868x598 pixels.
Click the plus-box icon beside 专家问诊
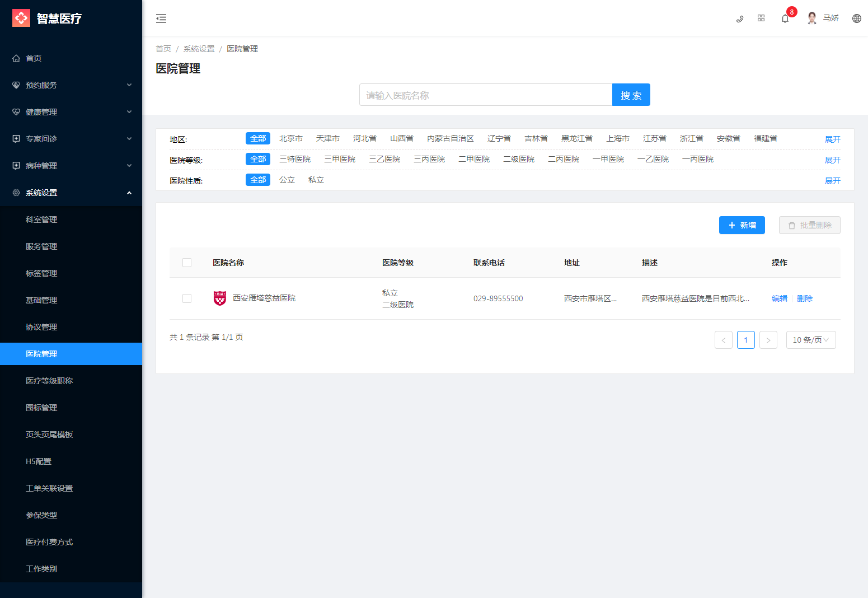point(16,139)
